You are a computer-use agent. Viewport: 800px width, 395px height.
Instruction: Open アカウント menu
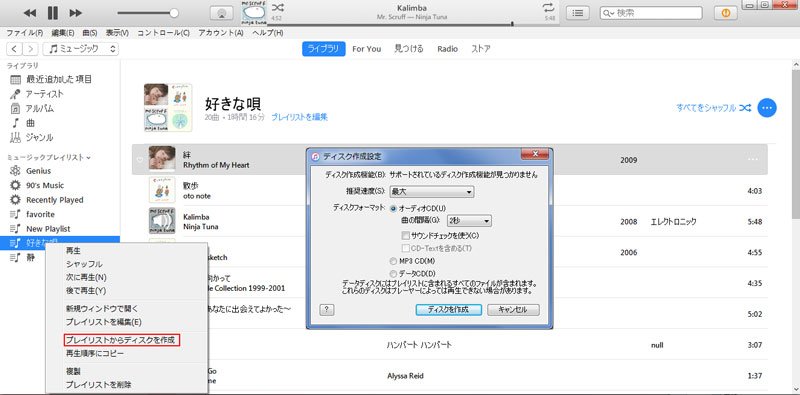click(x=220, y=33)
